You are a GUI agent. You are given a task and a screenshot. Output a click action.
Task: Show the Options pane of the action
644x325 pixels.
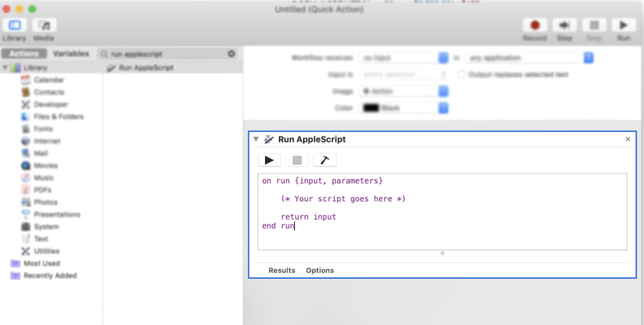tap(320, 270)
